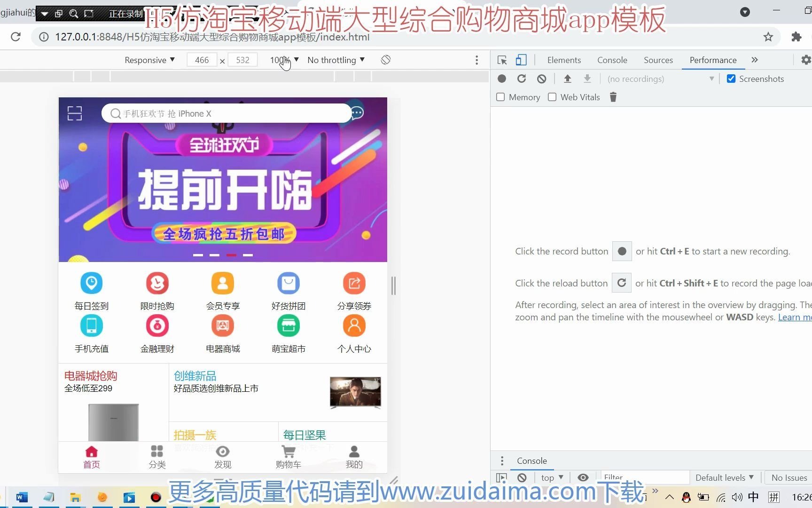The width and height of the screenshot is (812, 508).
Task: Open console drawer more options menu
Action: click(502, 460)
